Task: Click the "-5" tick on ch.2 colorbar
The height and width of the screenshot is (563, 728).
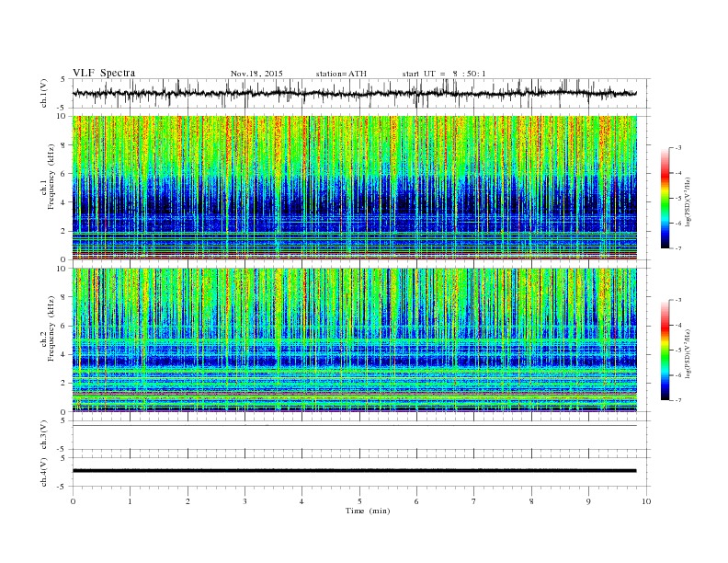Action: click(678, 350)
